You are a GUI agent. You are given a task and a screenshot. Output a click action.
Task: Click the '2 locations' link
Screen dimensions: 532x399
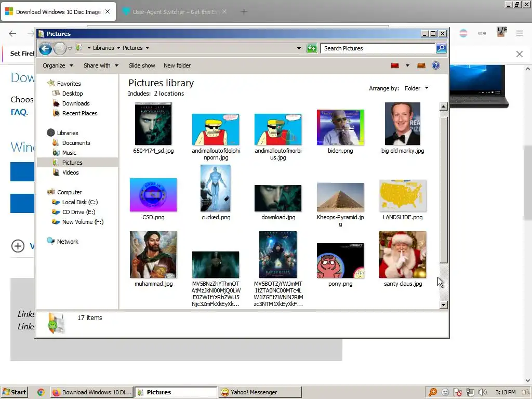[x=169, y=94]
